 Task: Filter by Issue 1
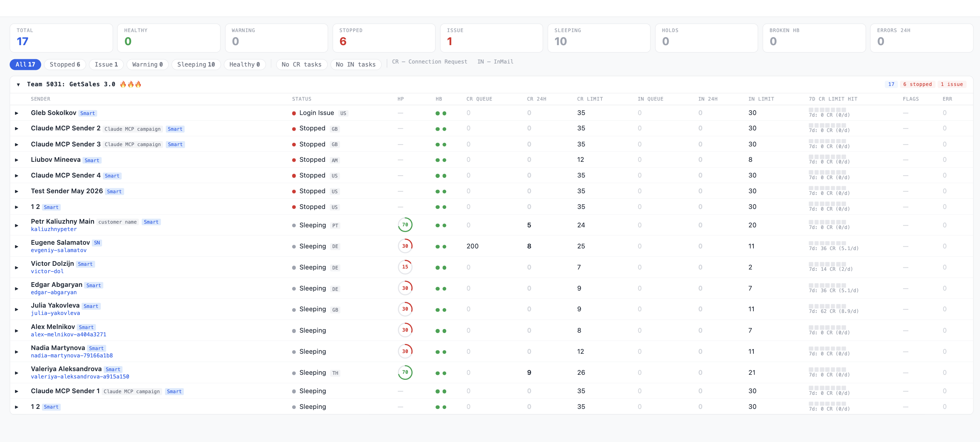point(106,65)
